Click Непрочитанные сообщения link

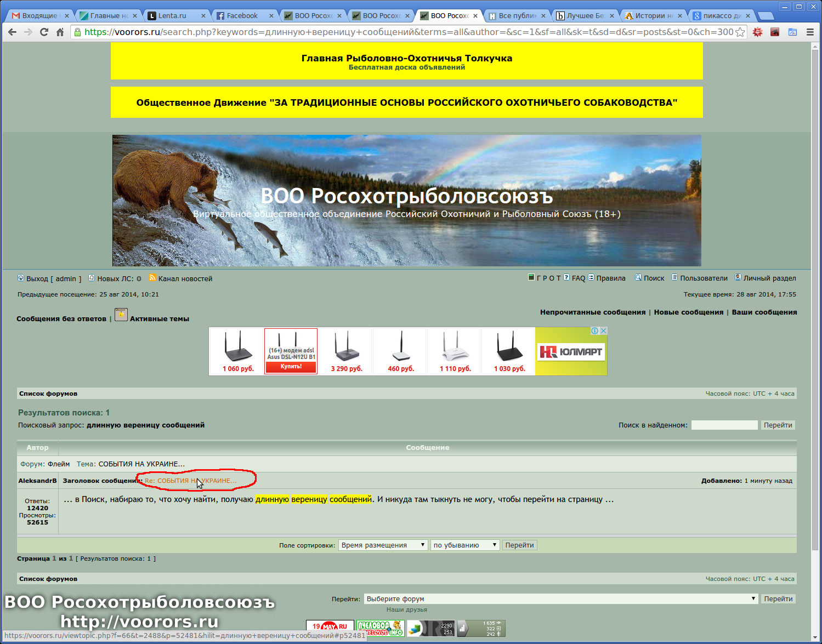pyautogui.click(x=592, y=312)
